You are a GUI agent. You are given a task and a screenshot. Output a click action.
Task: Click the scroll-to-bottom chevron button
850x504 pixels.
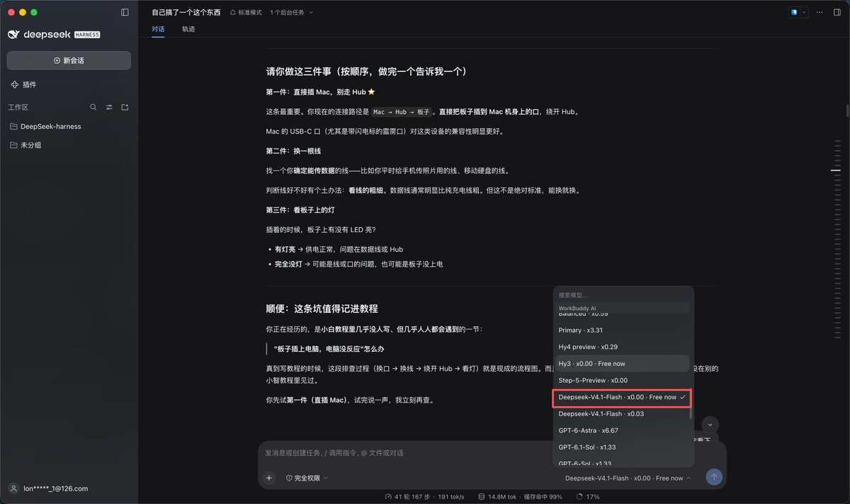tap(710, 425)
